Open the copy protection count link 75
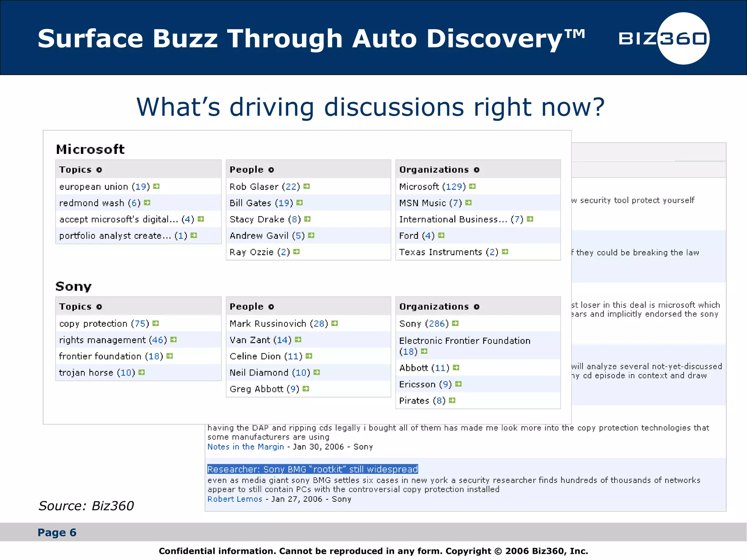Viewport: 747px width, 560px height. pyautogui.click(x=140, y=324)
